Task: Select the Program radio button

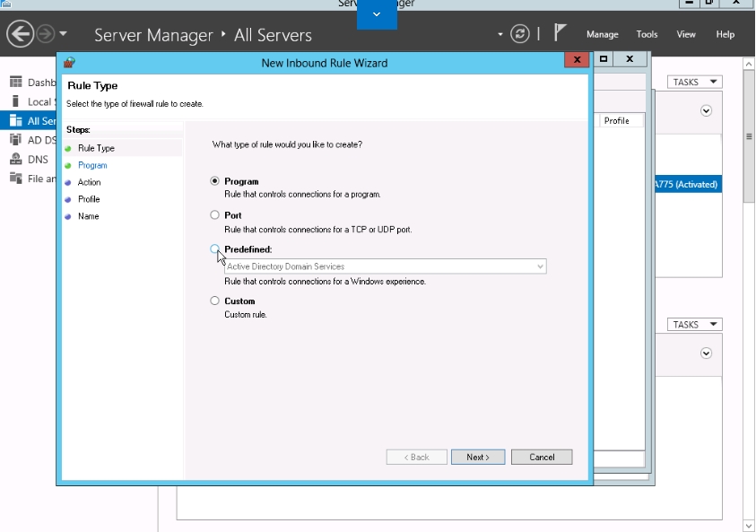Action: tap(214, 181)
